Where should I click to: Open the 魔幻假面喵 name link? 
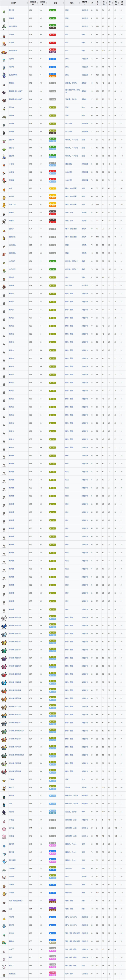click(x=13, y=27)
